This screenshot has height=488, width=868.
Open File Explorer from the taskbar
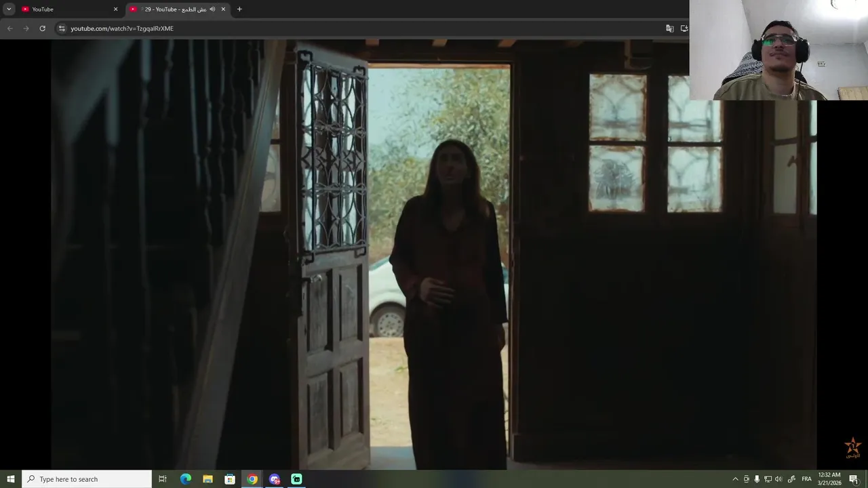[208, 479]
